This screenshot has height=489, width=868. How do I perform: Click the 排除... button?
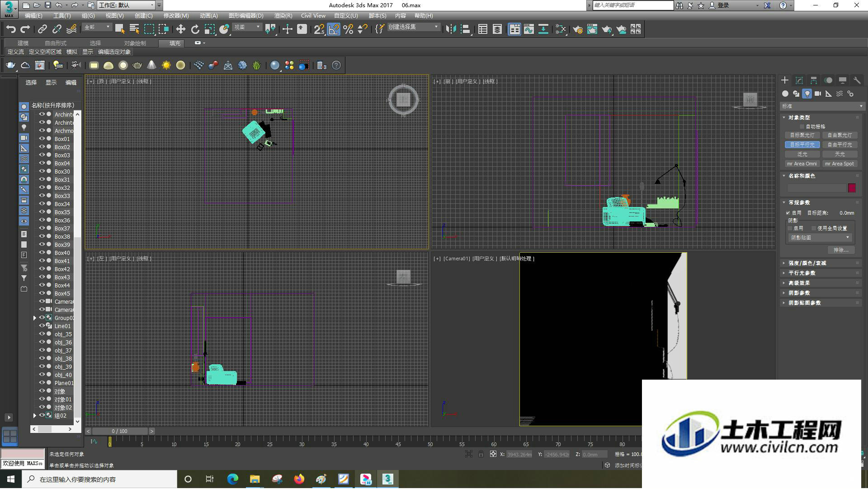(x=841, y=250)
